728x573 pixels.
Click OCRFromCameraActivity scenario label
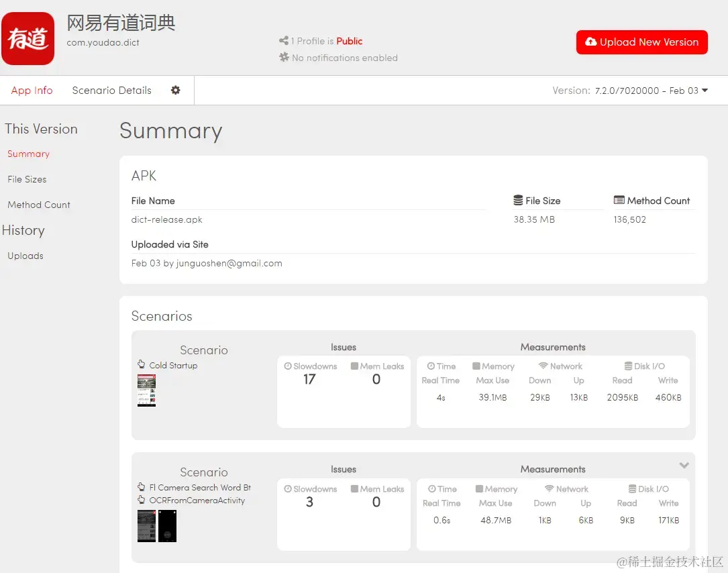click(x=197, y=500)
